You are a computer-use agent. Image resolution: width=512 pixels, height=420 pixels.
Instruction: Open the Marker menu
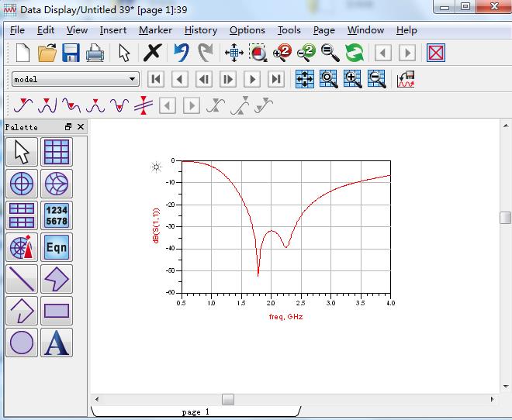[x=155, y=30]
